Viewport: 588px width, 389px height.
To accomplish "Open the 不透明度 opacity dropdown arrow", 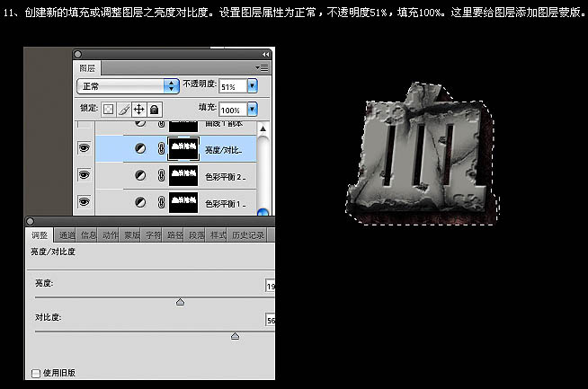I will [252, 86].
